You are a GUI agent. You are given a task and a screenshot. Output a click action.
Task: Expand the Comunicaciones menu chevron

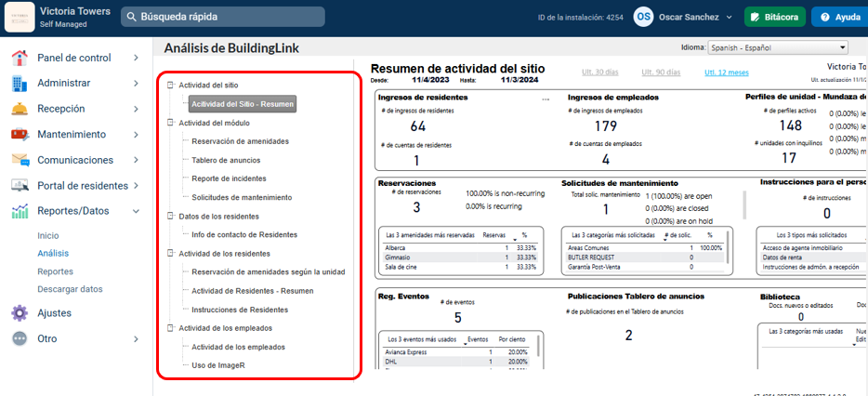[x=137, y=160]
